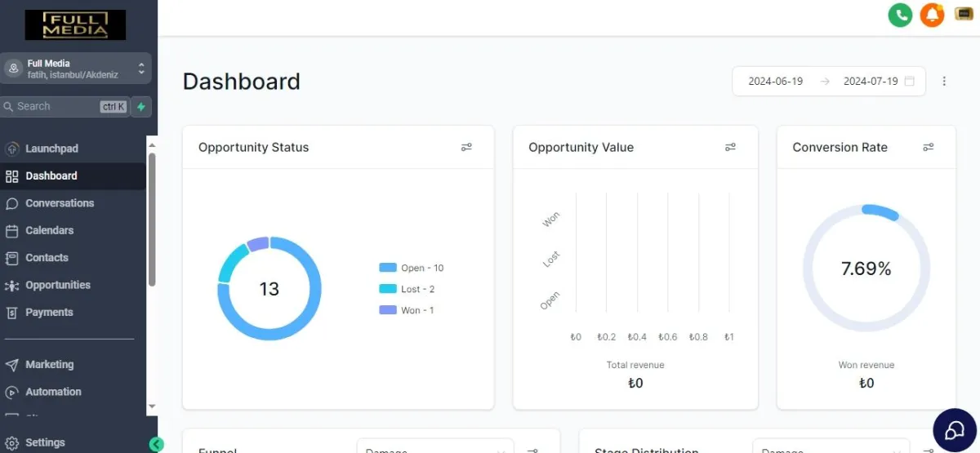980x453 pixels.
Task: Click the calendar icon in date range
Action: click(910, 82)
